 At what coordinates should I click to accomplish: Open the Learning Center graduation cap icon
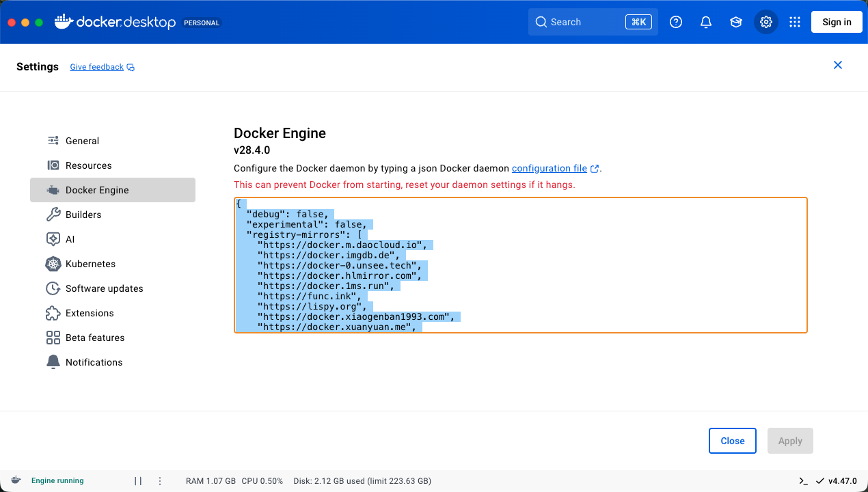click(x=735, y=21)
